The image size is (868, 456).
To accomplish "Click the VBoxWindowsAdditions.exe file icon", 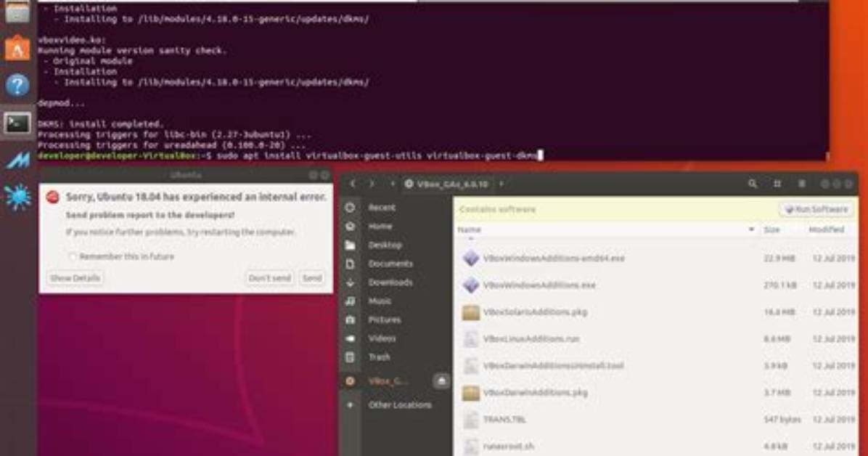I will [470, 285].
